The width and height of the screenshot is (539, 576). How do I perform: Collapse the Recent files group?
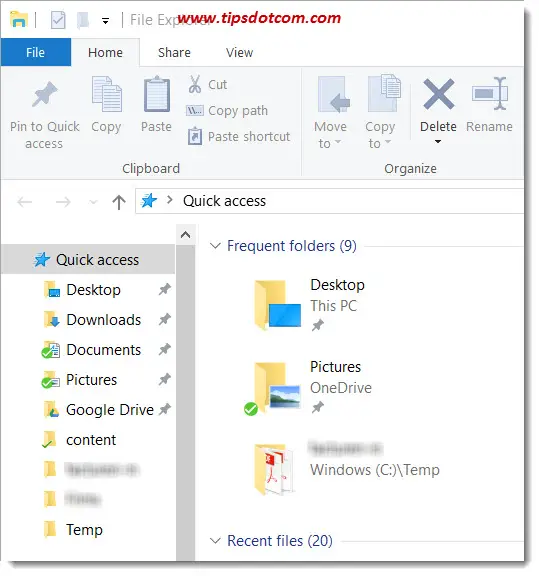(215, 541)
